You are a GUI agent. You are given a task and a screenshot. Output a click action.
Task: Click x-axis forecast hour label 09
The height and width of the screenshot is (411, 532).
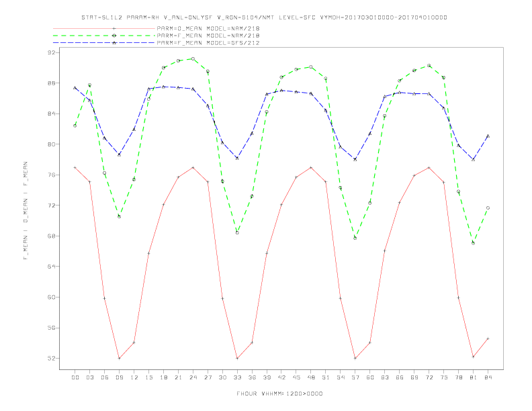pyautogui.click(x=119, y=377)
